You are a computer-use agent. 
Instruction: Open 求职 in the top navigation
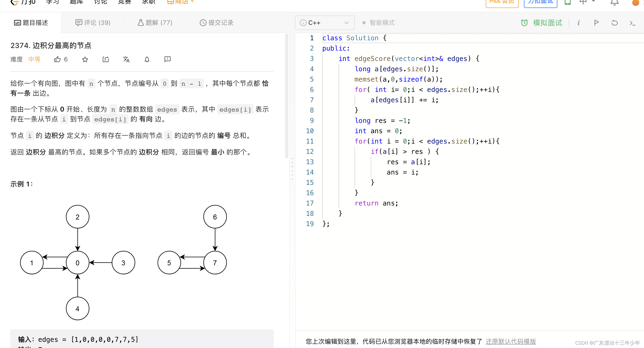149,2
